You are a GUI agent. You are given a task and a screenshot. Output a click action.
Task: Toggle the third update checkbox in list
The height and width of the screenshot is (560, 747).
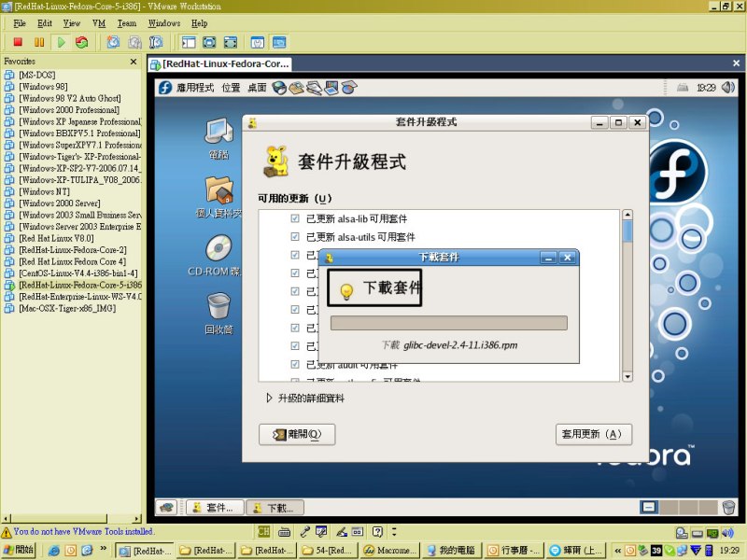point(295,255)
